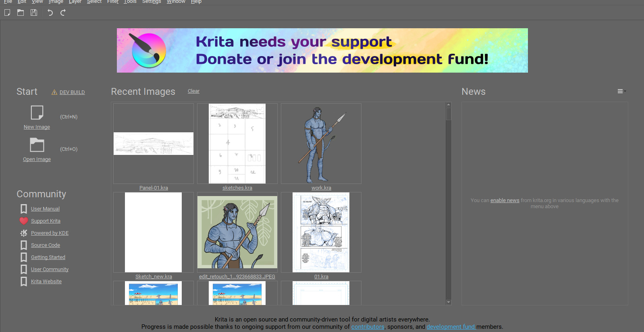Open the Source Code link
Viewport: 644px width, 332px height.
(46, 245)
